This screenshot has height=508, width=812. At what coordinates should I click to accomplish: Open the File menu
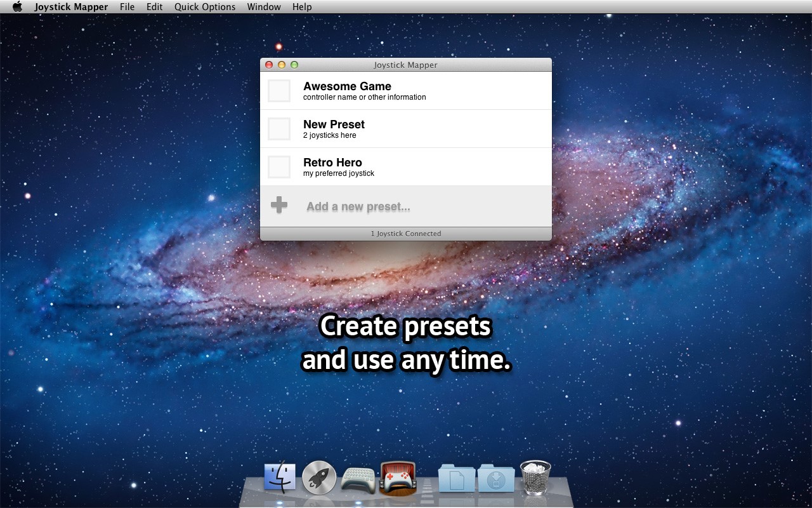pos(127,7)
